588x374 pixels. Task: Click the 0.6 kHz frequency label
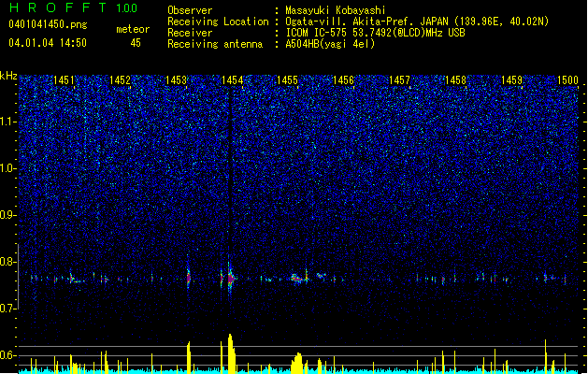click(8, 355)
